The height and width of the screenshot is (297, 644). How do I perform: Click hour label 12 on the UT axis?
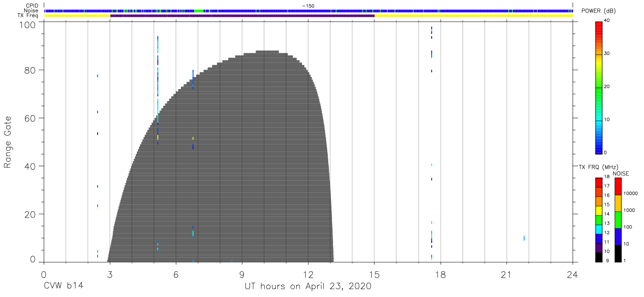pyautogui.click(x=308, y=276)
